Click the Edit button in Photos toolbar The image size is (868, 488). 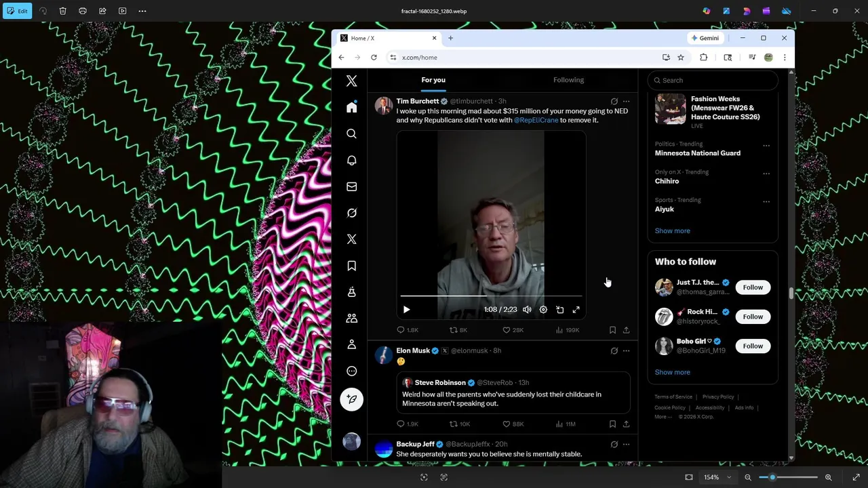(x=16, y=11)
